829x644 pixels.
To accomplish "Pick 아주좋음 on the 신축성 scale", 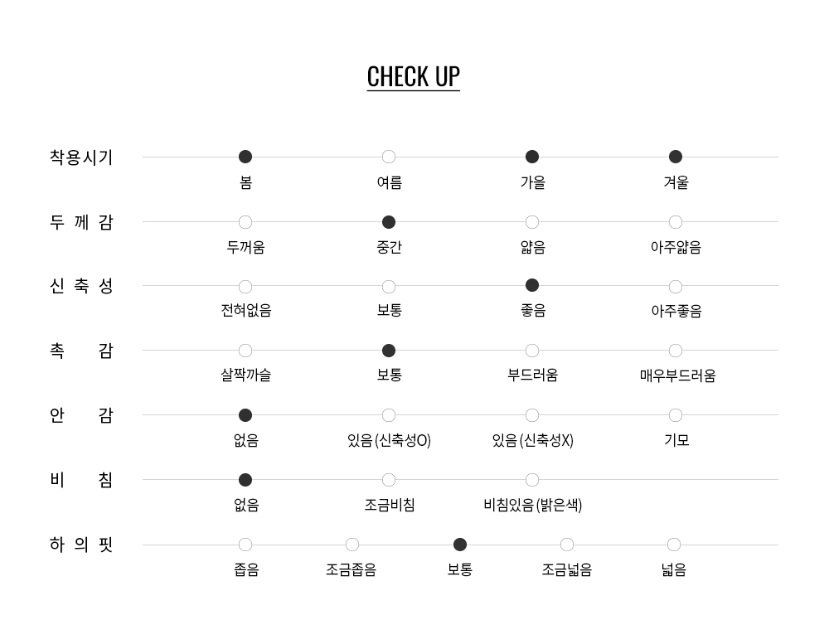I will [x=676, y=287].
